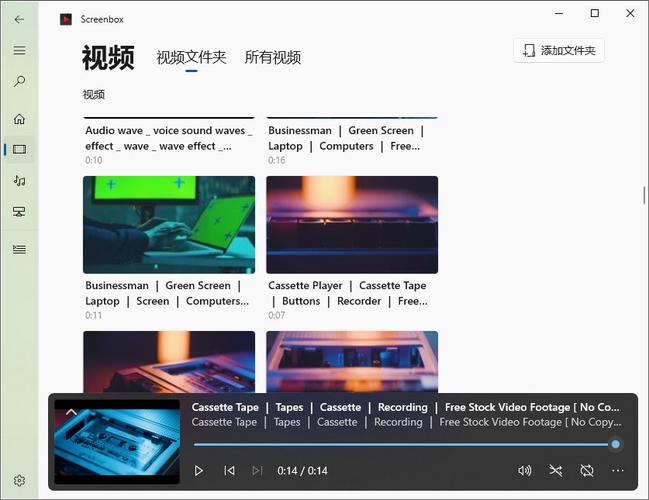Click the Play button in player bar
649x500 pixels.
point(198,471)
